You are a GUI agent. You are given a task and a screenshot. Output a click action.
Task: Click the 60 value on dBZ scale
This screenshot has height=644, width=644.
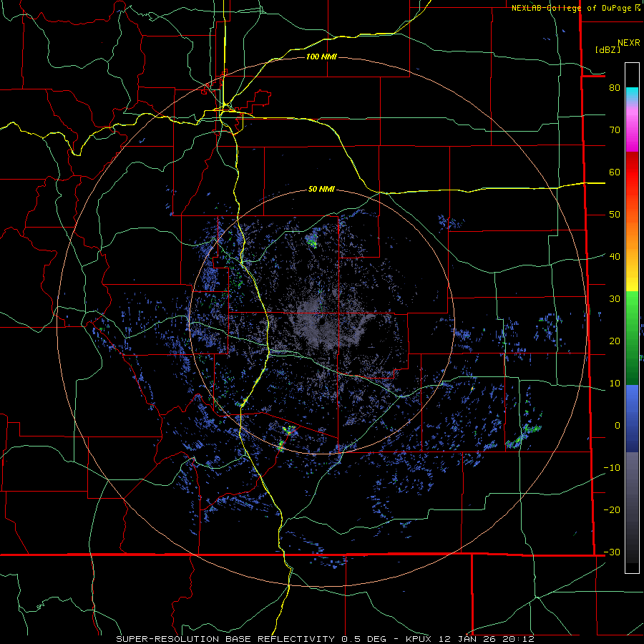coord(615,172)
